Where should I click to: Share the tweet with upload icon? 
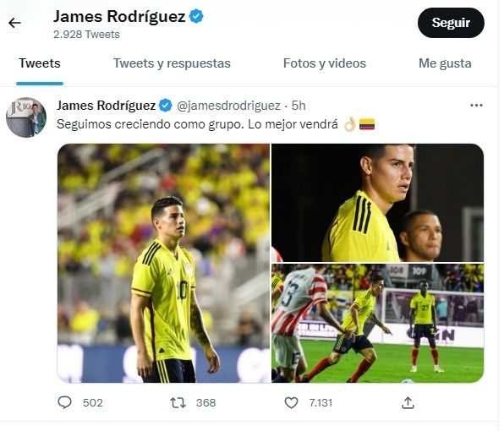point(408,402)
